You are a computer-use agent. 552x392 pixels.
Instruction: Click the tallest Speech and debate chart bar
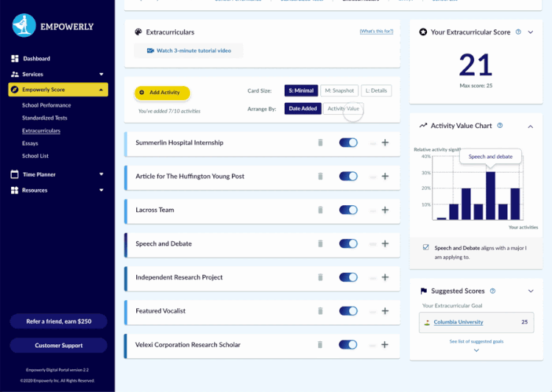490,195
